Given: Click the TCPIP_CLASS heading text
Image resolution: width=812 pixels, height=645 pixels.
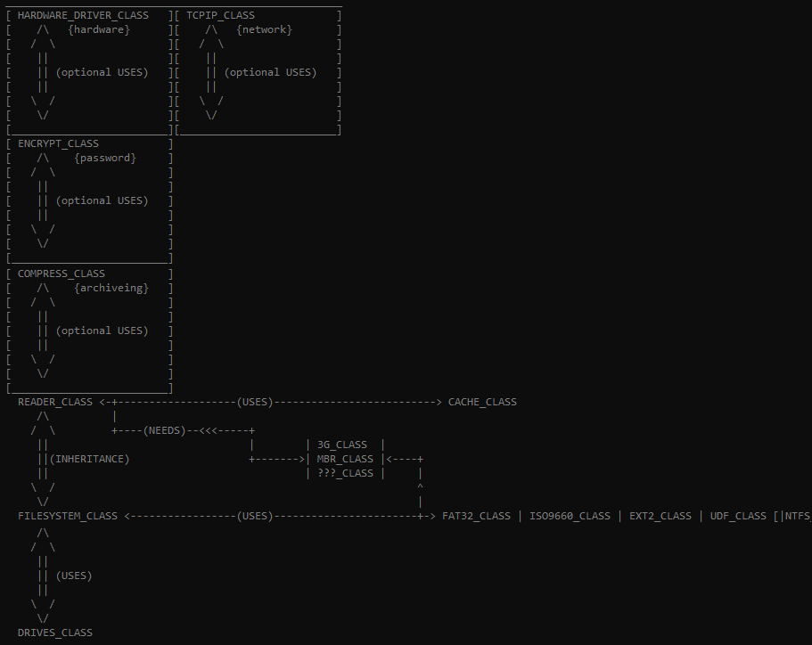Looking at the screenshot, I should point(220,15).
